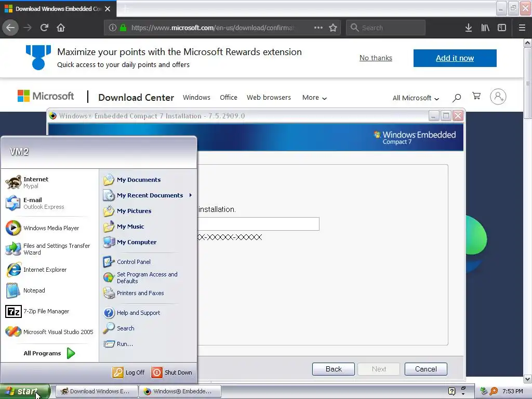Open Search from Start menu

[148, 328]
